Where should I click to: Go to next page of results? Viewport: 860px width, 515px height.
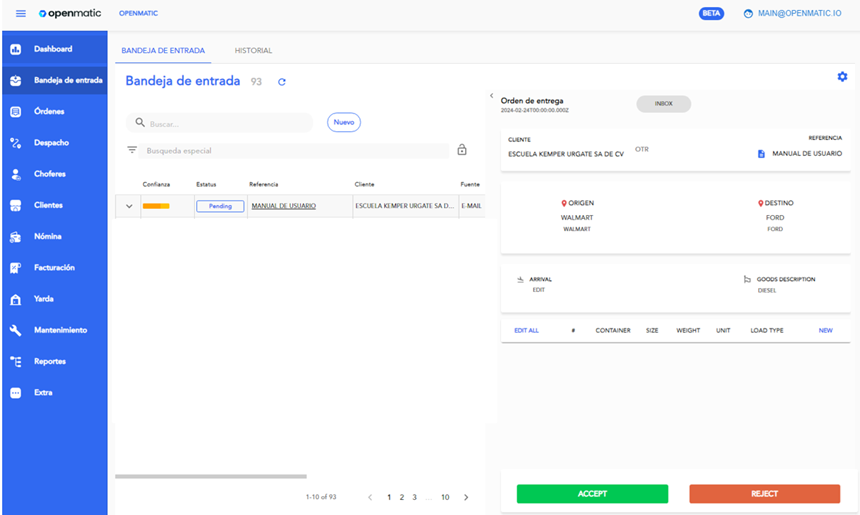[x=466, y=497]
